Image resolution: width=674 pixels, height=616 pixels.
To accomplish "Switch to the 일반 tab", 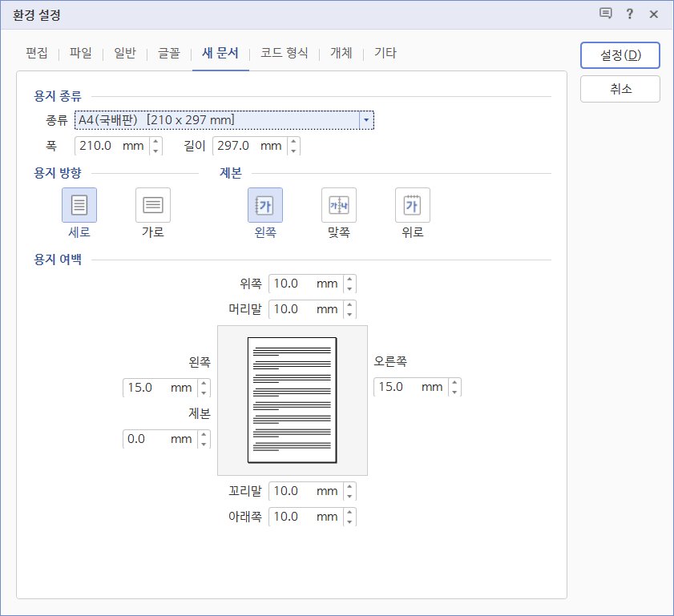I will coord(125,53).
